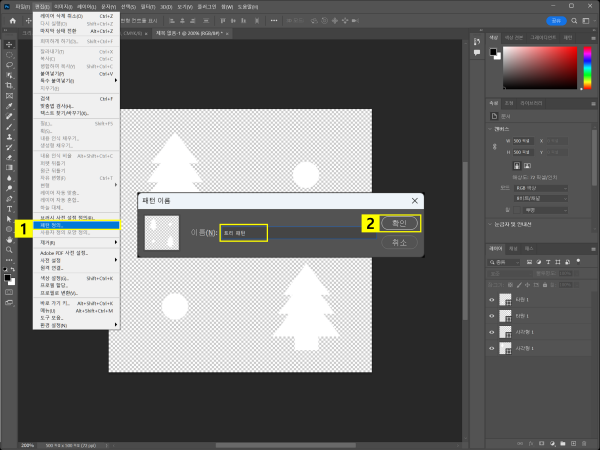Click the new adjustment layer icon

(552, 443)
